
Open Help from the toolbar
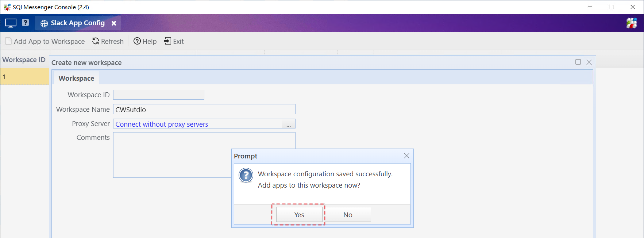(145, 41)
